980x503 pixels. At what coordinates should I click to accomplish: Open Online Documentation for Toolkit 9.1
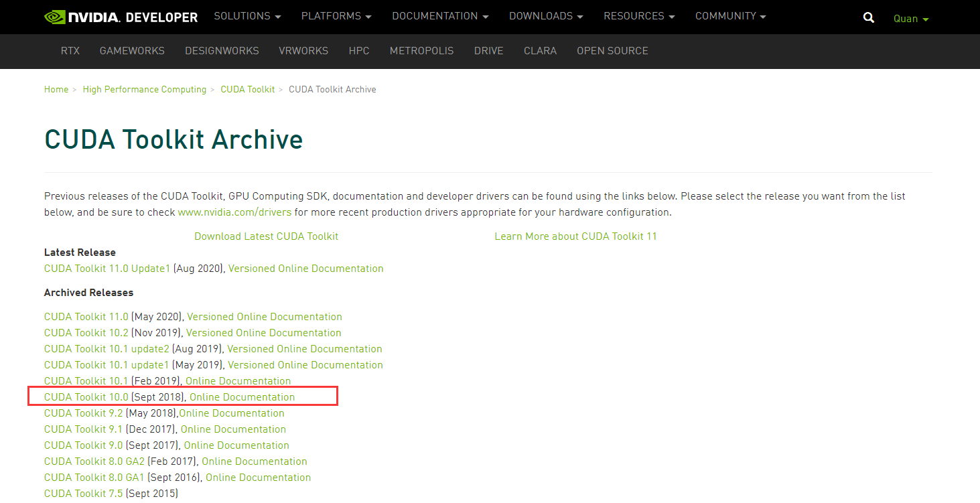point(233,429)
